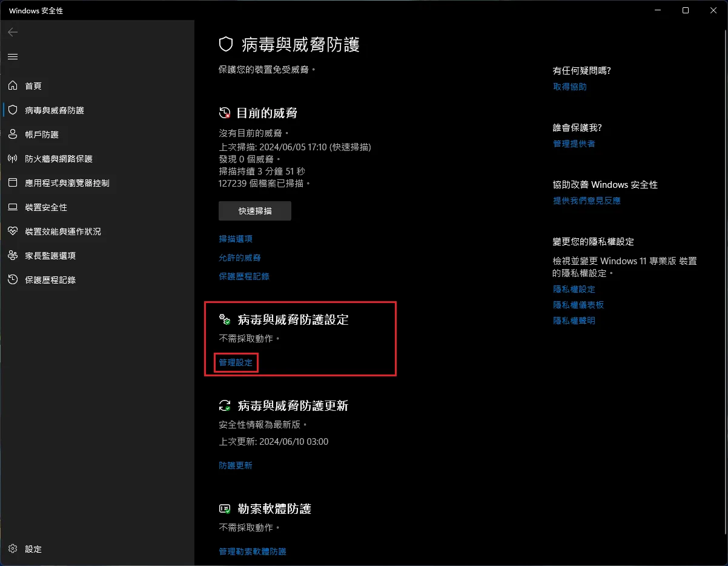
Task: Select 病毒與威脅防護 in the sidebar
Action: pyautogui.click(x=54, y=110)
